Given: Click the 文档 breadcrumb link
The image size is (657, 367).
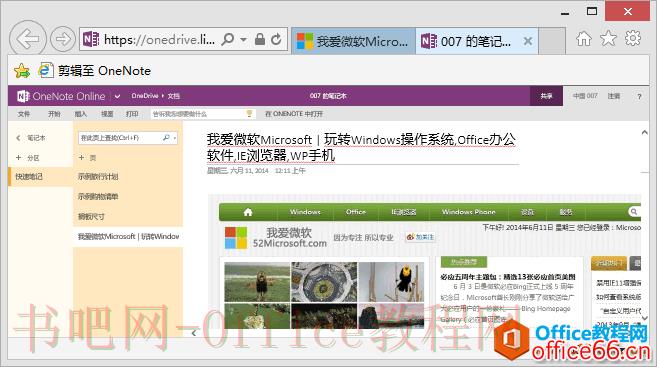Looking at the screenshot, I should tap(173, 96).
